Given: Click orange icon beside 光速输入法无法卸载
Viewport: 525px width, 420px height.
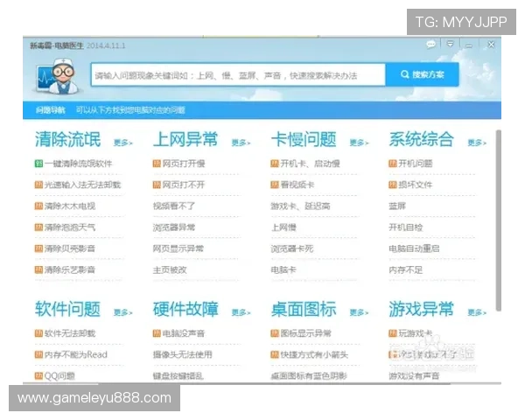Looking at the screenshot, I should [38, 185].
